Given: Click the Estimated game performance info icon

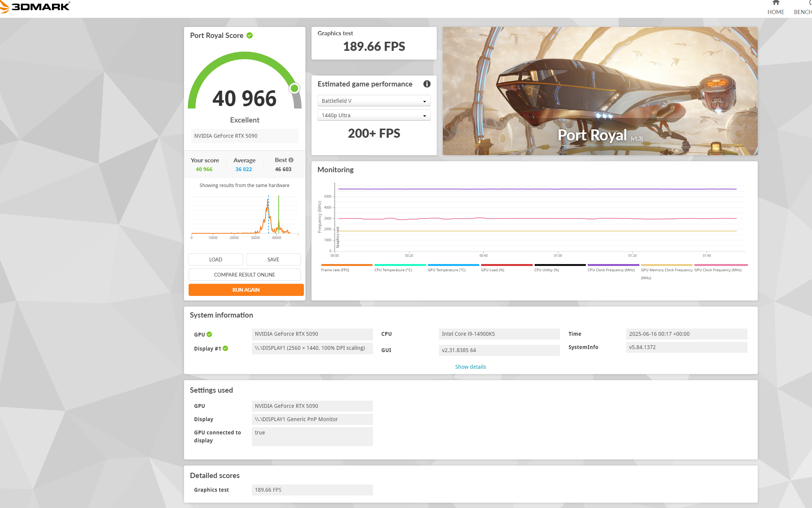Looking at the screenshot, I should (426, 84).
